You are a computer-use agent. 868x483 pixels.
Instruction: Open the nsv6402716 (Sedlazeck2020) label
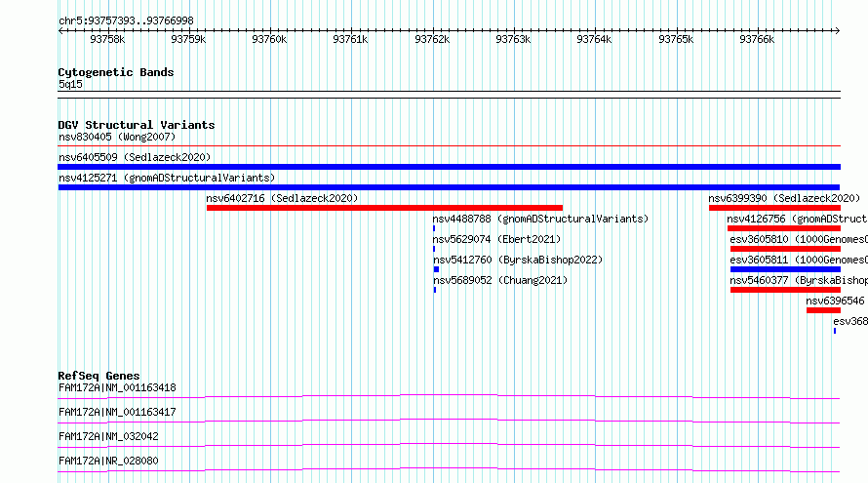[x=282, y=198]
